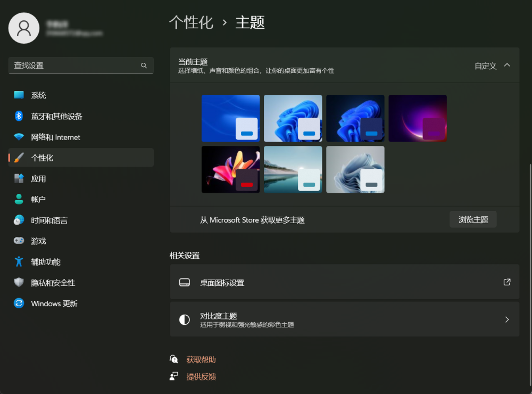This screenshot has width=532, height=394.
Task: Click the Wi-Fi network icon
Action: click(19, 137)
